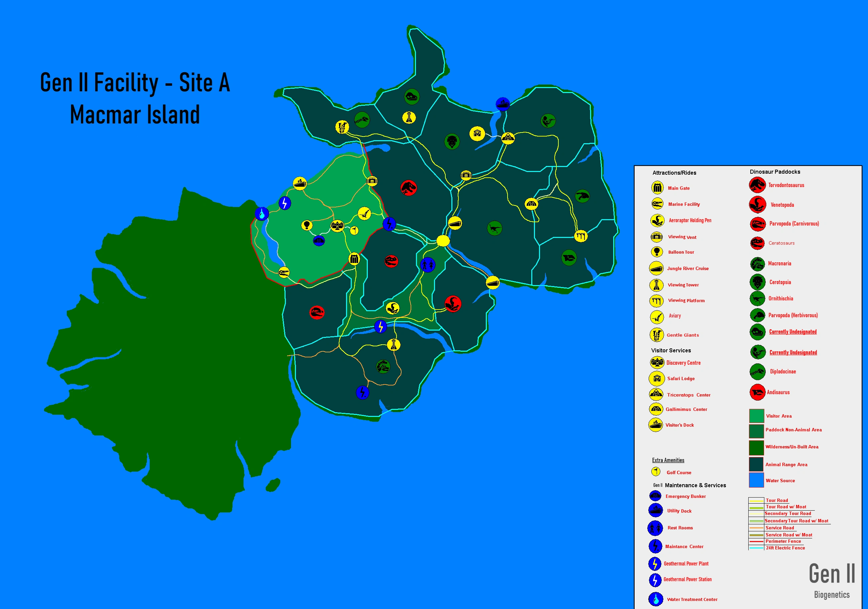Click the underlined Extra Amenities heading
The width and height of the screenshot is (868, 609).
point(668,460)
